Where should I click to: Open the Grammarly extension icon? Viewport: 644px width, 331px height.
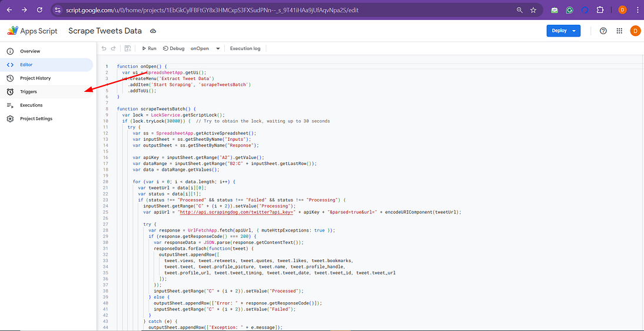pyautogui.click(x=570, y=10)
